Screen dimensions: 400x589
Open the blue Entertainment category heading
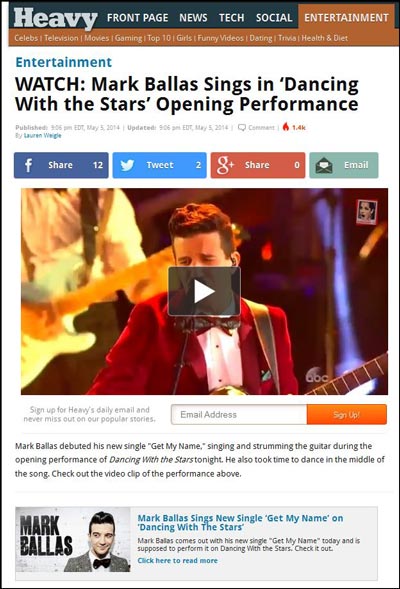tap(63, 62)
